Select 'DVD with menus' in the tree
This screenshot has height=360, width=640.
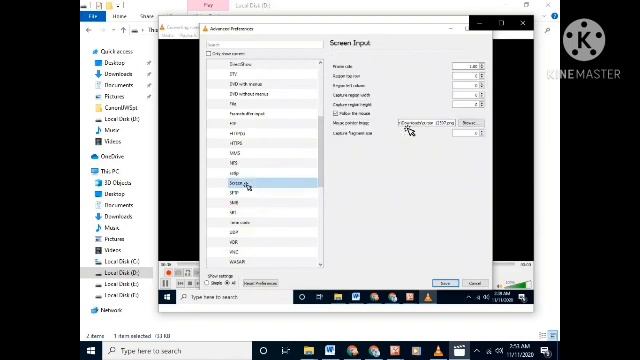click(x=245, y=84)
